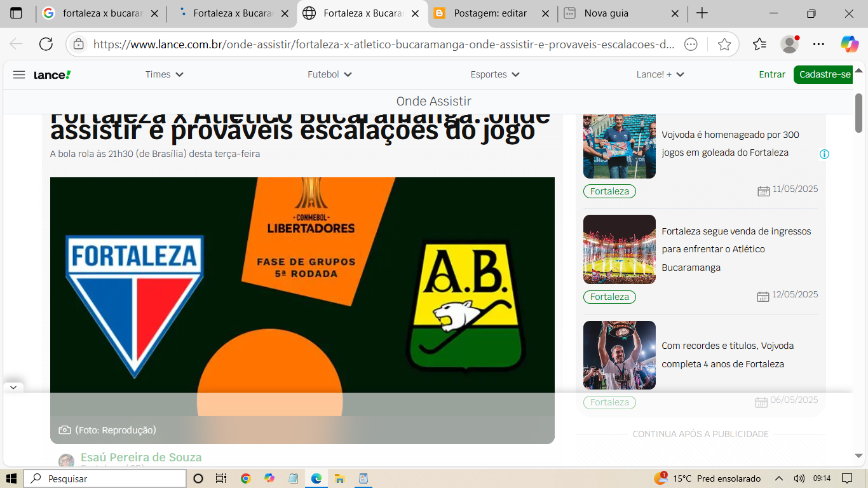
Task: Click the taskbar clock showing 09:14
Action: tap(822, 478)
